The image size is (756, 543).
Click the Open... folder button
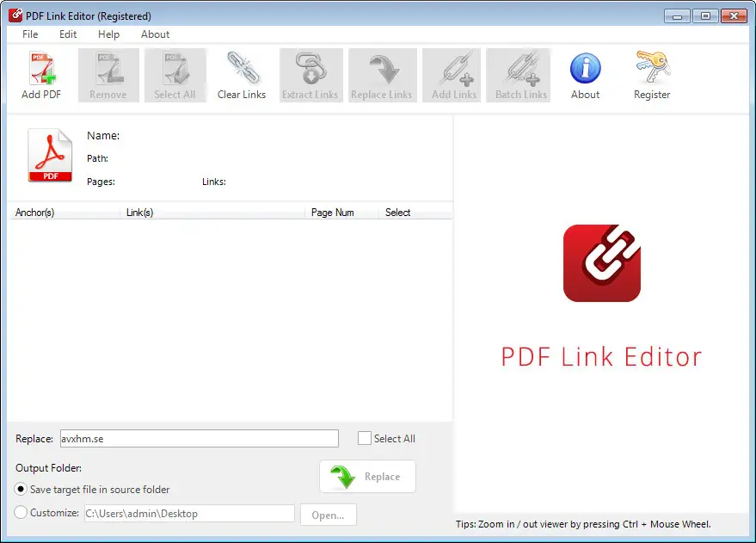pos(329,515)
